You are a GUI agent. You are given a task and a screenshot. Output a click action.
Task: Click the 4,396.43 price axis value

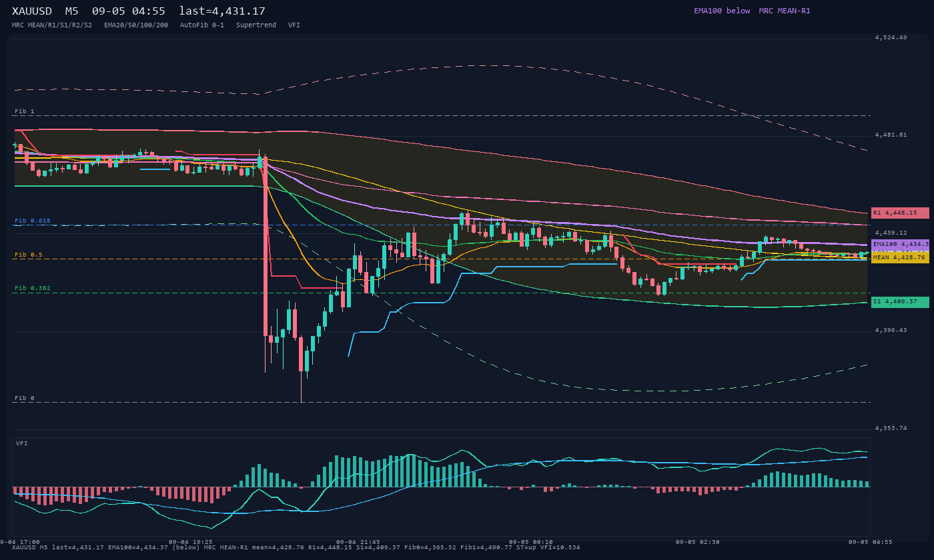pyautogui.click(x=891, y=330)
